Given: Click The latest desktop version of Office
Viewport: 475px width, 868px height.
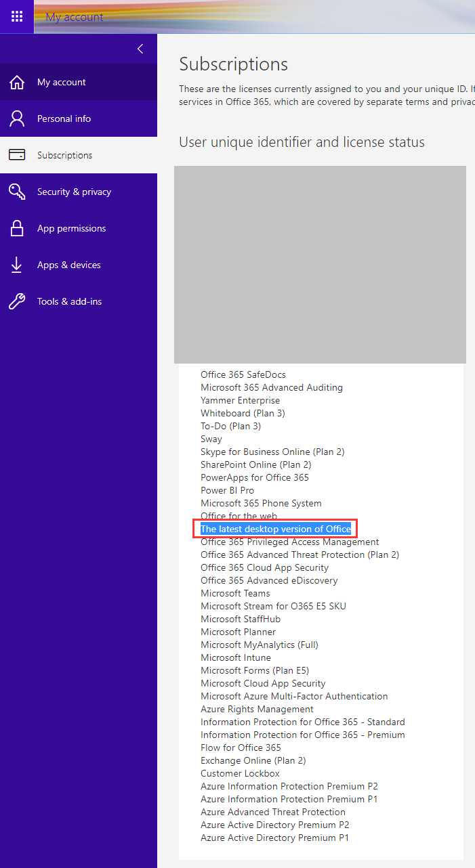Looking at the screenshot, I should pos(276,529).
